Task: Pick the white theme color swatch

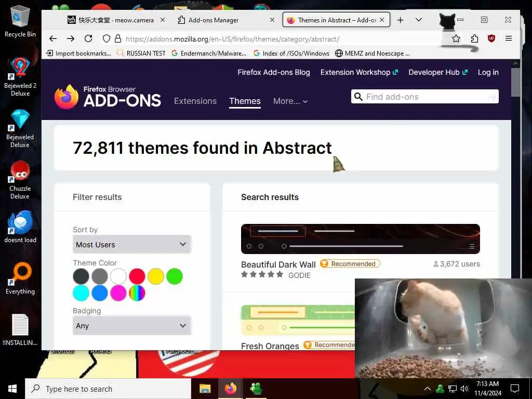Action: [x=118, y=276]
